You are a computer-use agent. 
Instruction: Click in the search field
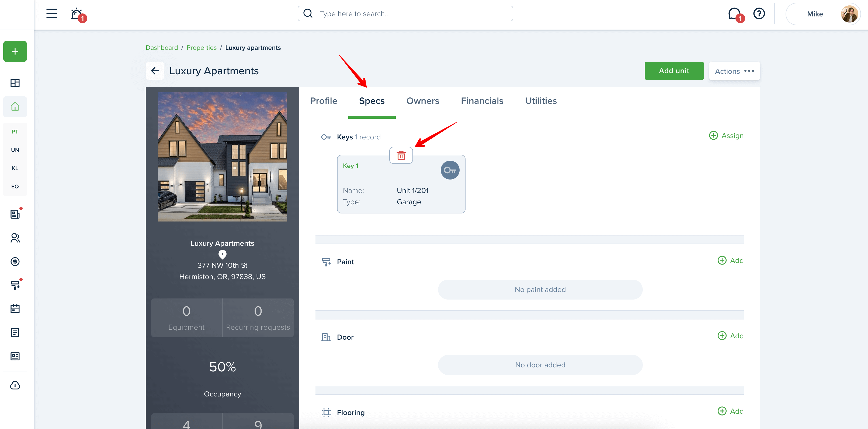point(405,14)
